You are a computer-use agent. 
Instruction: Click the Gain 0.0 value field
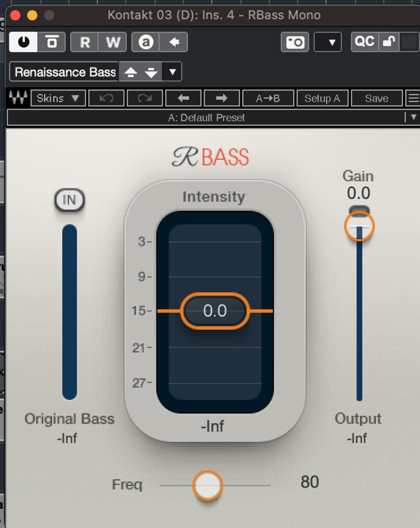[359, 193]
